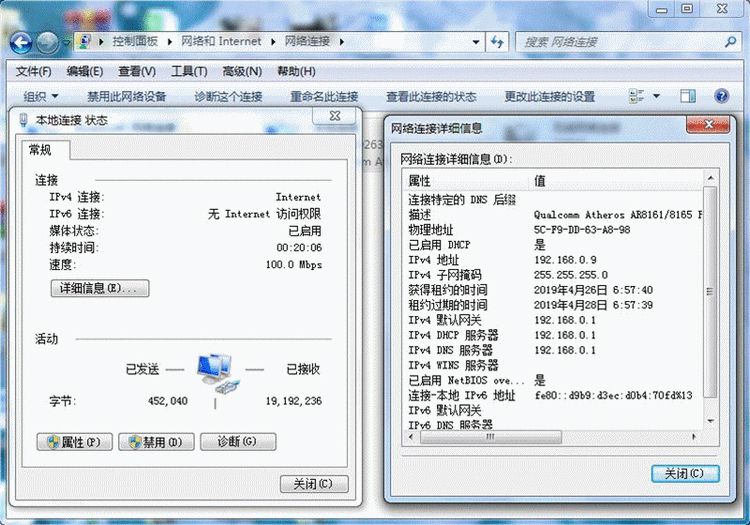Click the Control Panel icon in address bar
The height and width of the screenshot is (525, 750).
click(x=85, y=42)
